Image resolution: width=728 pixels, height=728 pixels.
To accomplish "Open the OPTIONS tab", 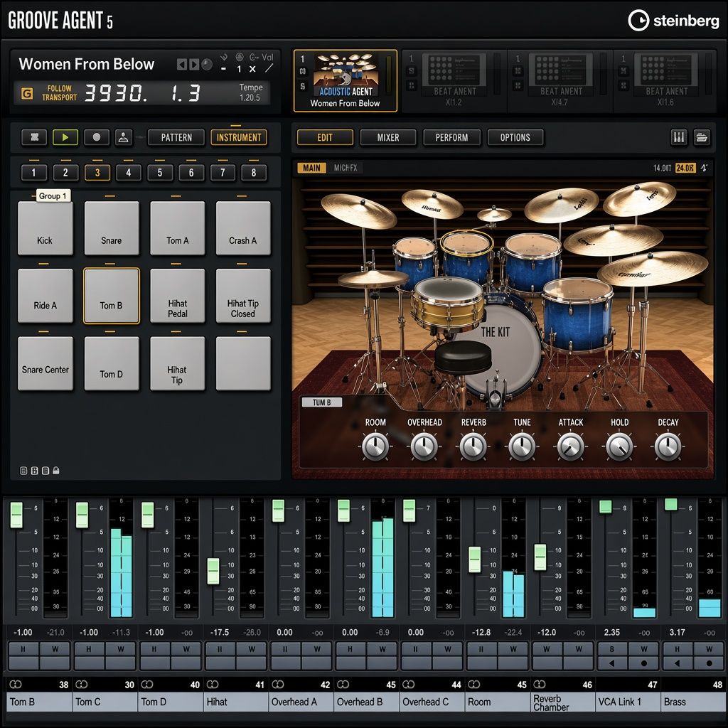I will click(x=515, y=137).
